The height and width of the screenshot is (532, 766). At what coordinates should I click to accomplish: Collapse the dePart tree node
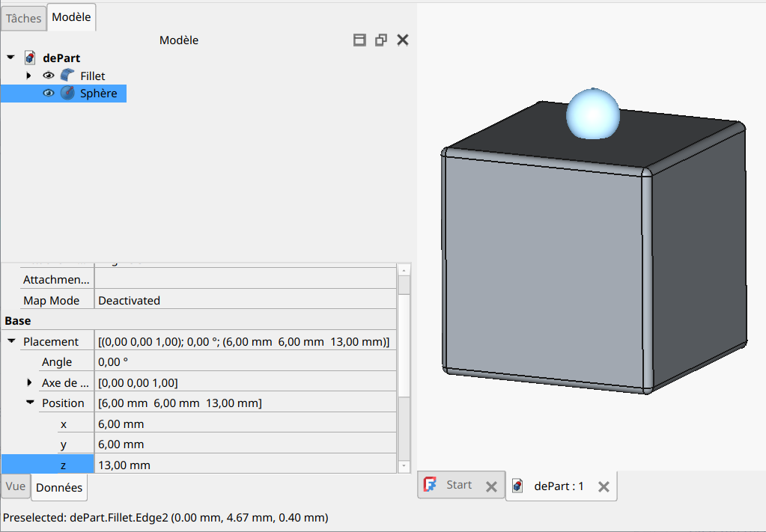pos(10,58)
